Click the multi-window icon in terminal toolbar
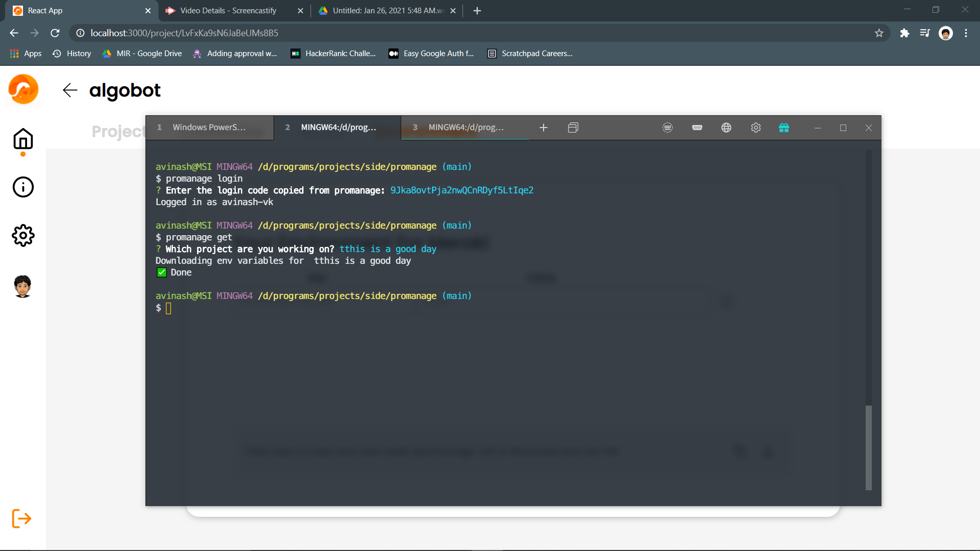 pyautogui.click(x=573, y=128)
